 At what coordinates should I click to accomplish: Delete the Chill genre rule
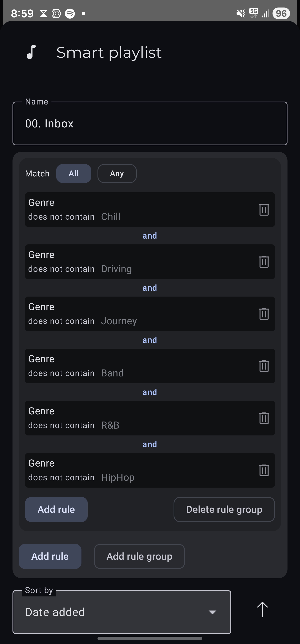click(x=264, y=210)
